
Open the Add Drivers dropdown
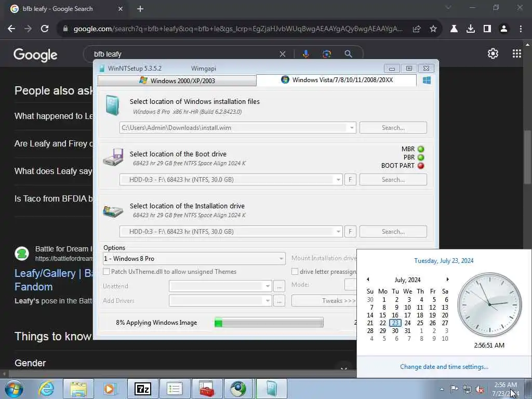(x=220, y=301)
